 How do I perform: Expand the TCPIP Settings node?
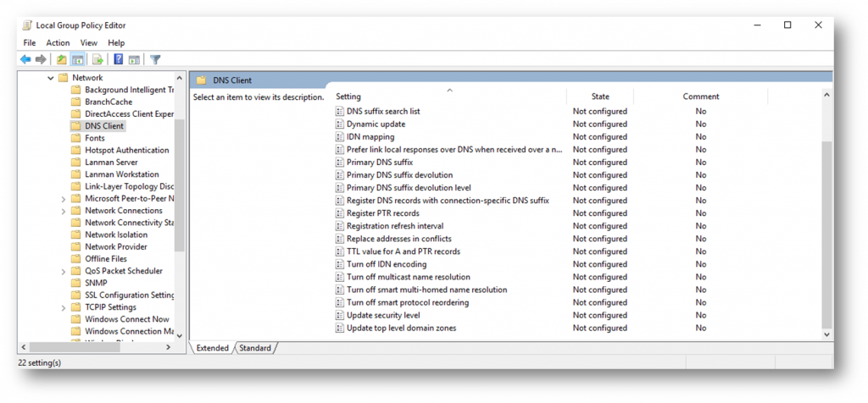63,307
